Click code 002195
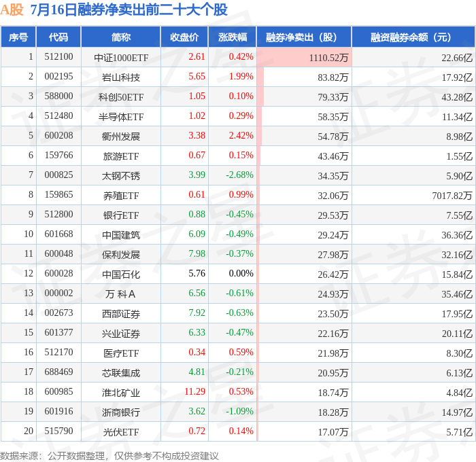The width and height of the screenshot is (476, 462). (58, 77)
